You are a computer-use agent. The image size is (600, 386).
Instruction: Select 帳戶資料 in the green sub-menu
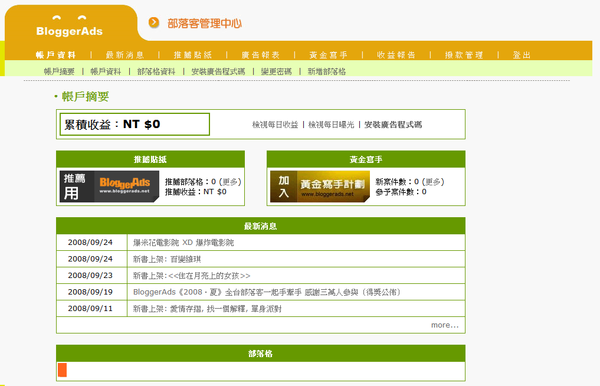pyautogui.click(x=106, y=72)
